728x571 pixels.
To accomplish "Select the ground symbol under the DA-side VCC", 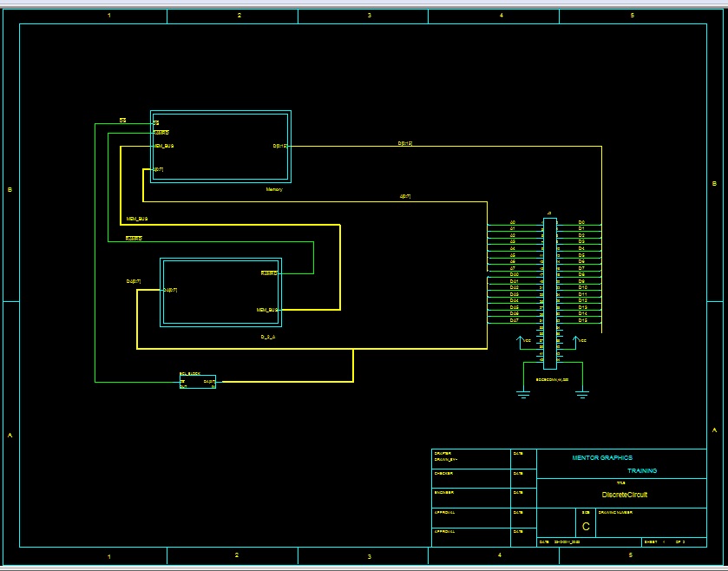I will (x=523, y=395).
